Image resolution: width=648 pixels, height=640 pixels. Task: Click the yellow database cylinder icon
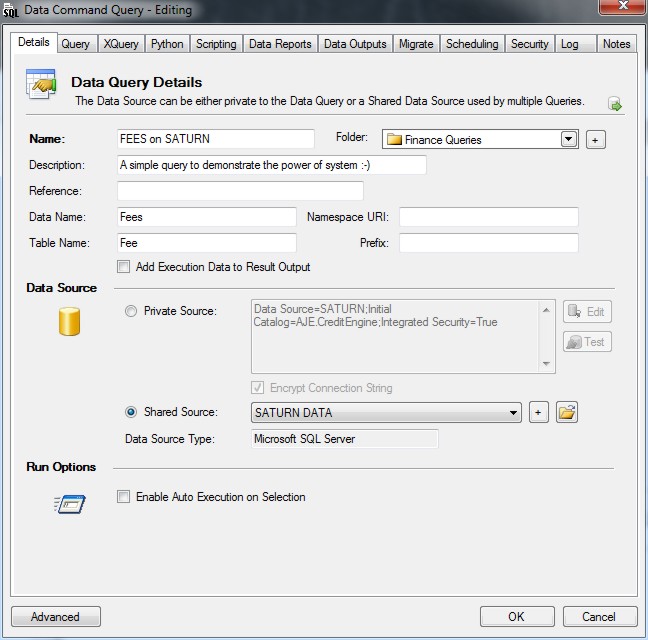tap(69, 322)
